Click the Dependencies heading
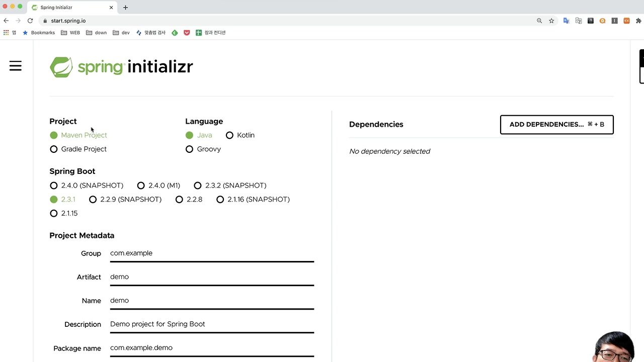This screenshot has width=644, height=362. (x=376, y=125)
